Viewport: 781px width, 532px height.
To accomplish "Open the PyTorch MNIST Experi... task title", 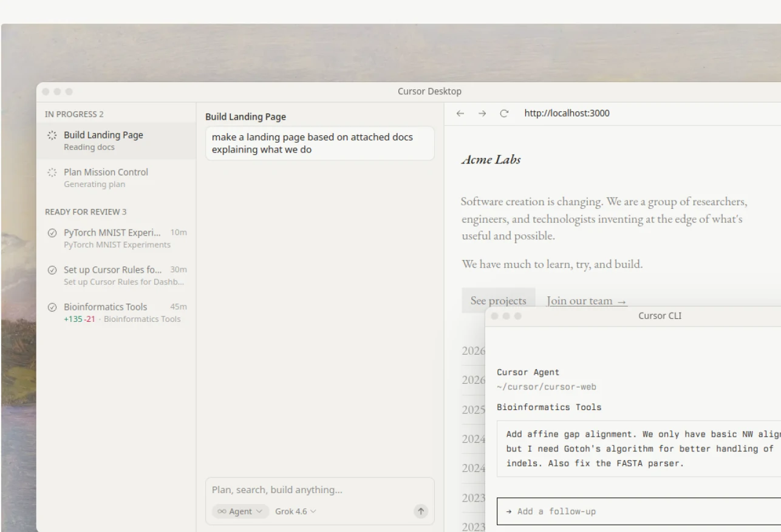I will pos(112,233).
